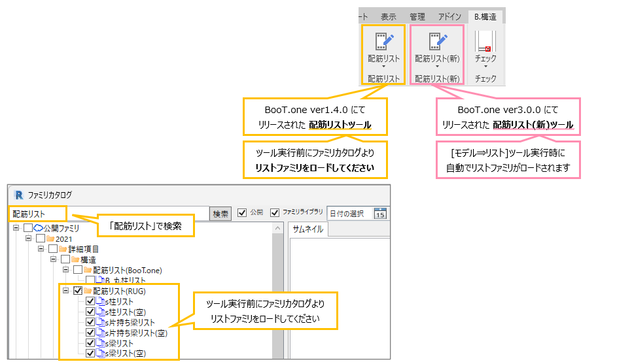
Task: Uncheck the 配筋リスト(RUG) folder checkbox
Action: (x=78, y=291)
